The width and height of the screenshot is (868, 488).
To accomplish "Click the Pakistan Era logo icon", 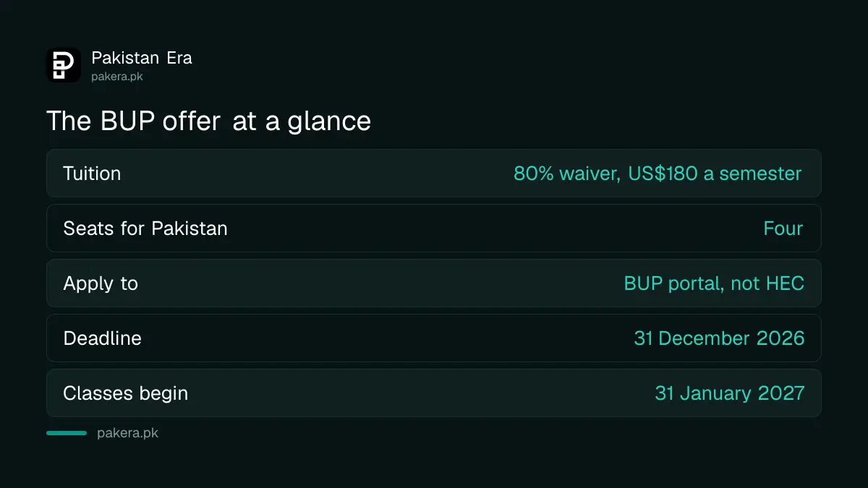I will pos(64,65).
